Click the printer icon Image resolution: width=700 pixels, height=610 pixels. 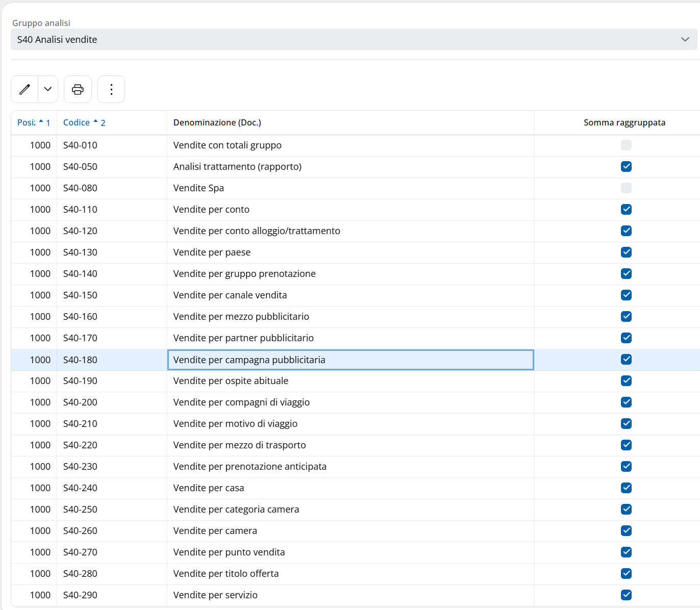(78, 89)
